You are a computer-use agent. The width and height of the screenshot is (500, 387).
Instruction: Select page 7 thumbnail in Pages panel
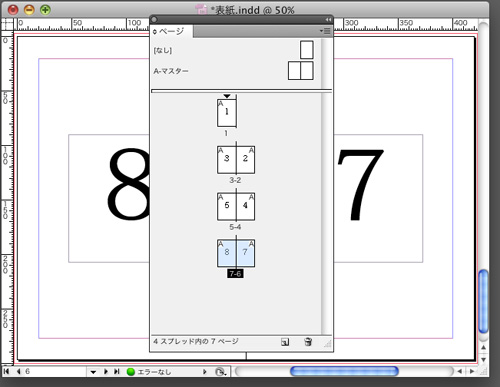[x=246, y=253]
